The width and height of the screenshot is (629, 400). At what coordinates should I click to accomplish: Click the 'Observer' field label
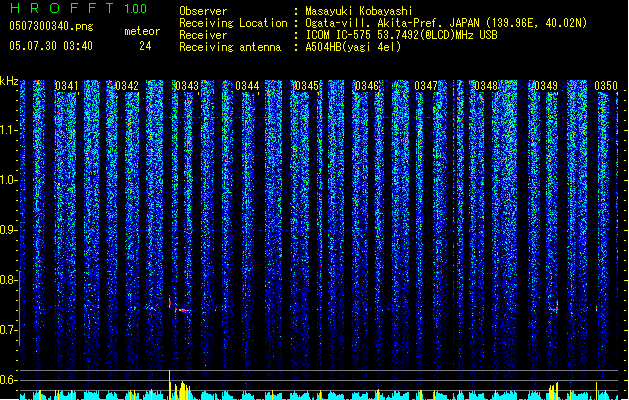[203, 11]
